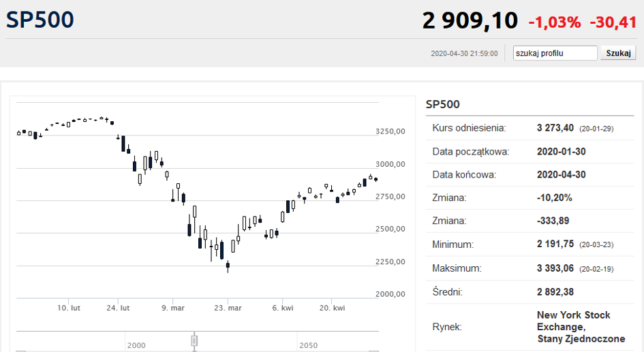Click the '2000' label in the navigator

tap(136, 345)
